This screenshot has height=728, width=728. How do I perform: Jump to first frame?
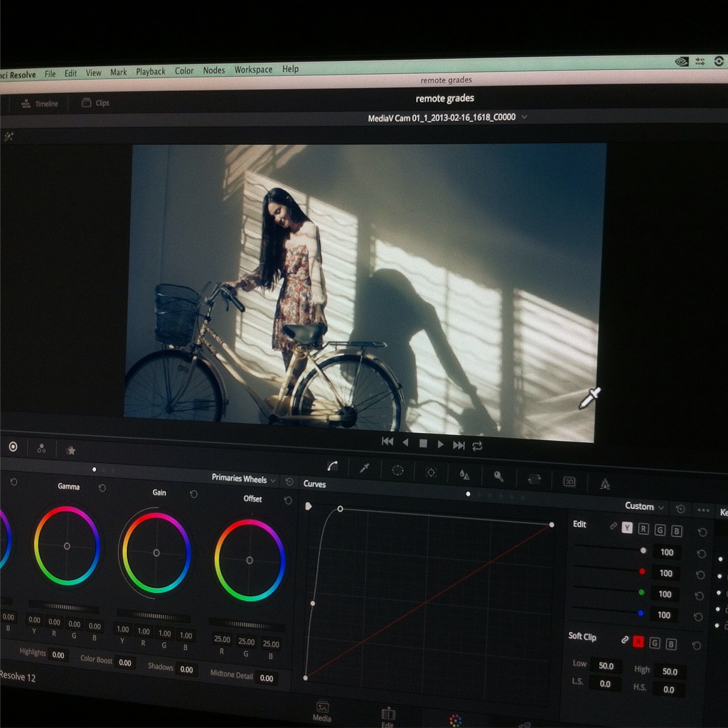coord(387,441)
